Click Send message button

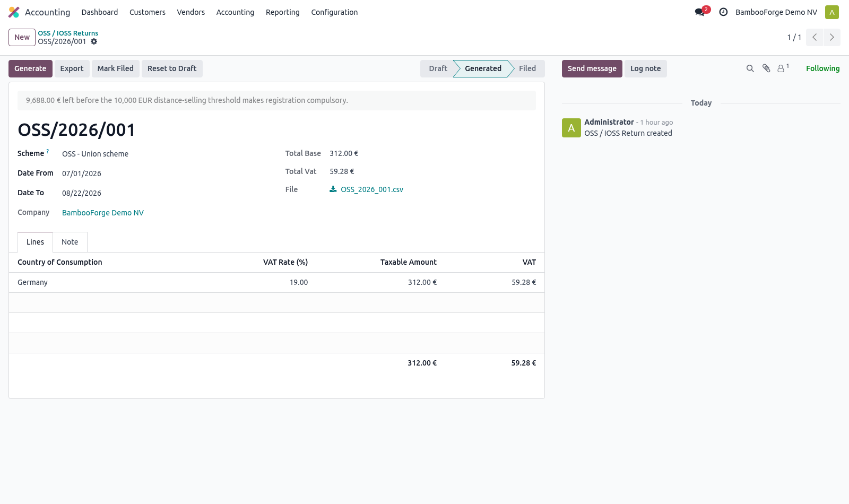[592, 68]
